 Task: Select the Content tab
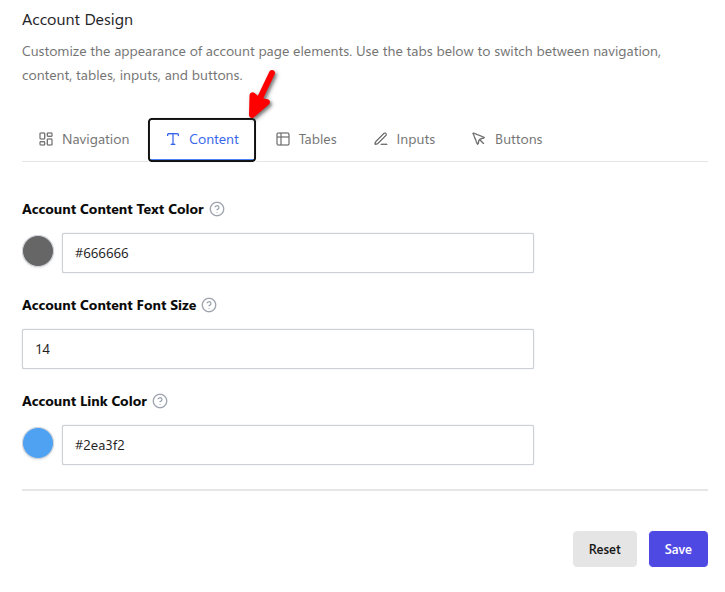click(202, 139)
